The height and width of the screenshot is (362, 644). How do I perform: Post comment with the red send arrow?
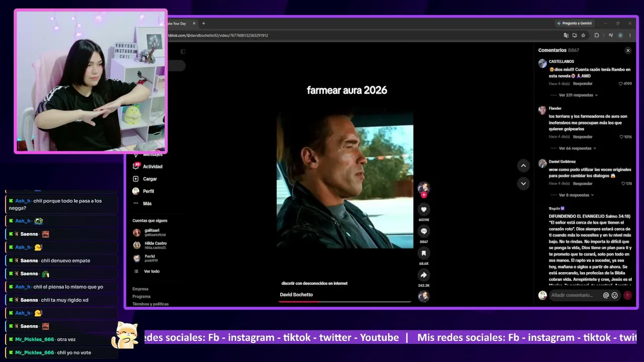627,296
